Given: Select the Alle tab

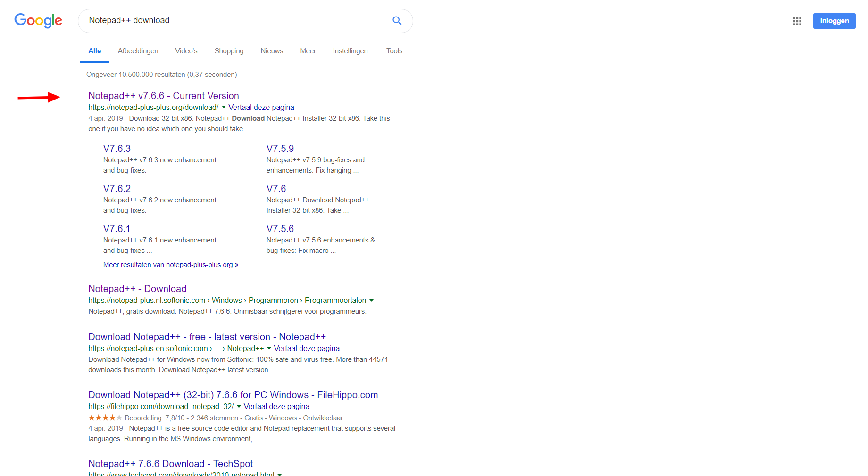Looking at the screenshot, I should [x=95, y=51].
